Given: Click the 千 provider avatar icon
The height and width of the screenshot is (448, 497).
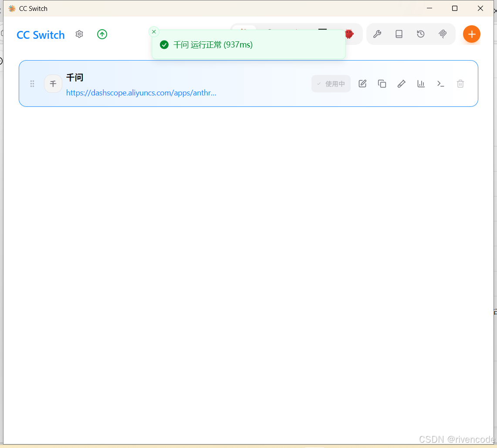Looking at the screenshot, I should click(x=53, y=84).
